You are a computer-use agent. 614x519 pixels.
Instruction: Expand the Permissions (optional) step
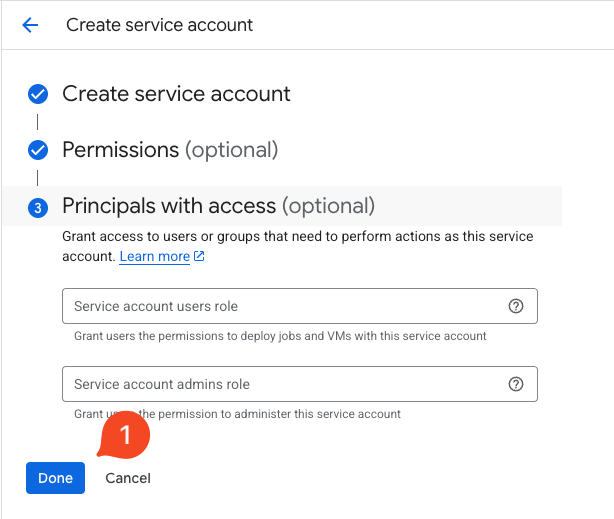(170, 150)
